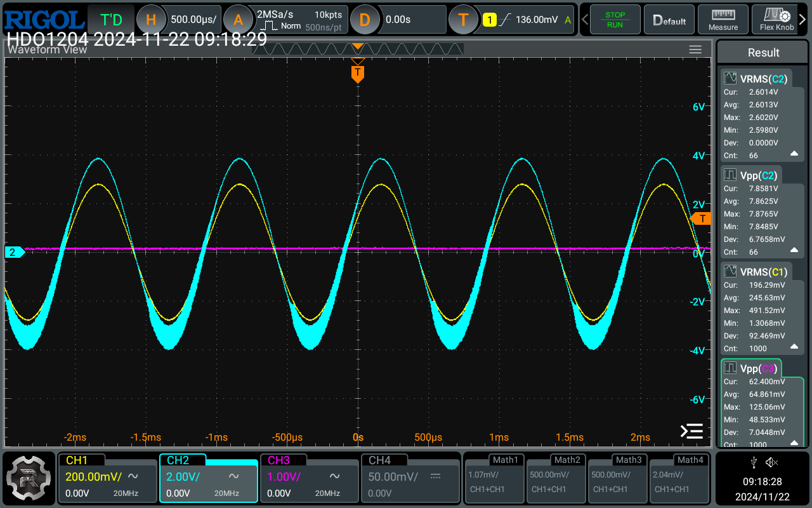The height and width of the screenshot is (508, 812).
Task: Click the CH1 AC coupling symbol
Action: click(134, 476)
